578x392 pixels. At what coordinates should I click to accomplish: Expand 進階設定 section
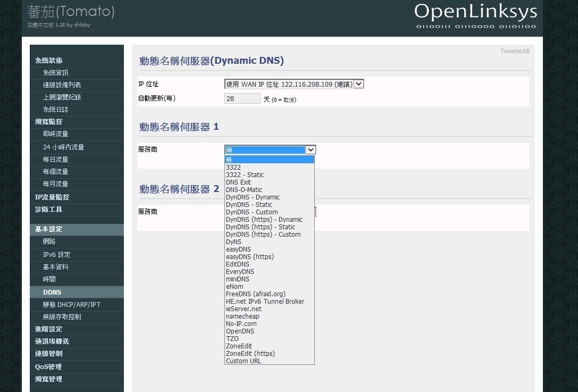77,329
